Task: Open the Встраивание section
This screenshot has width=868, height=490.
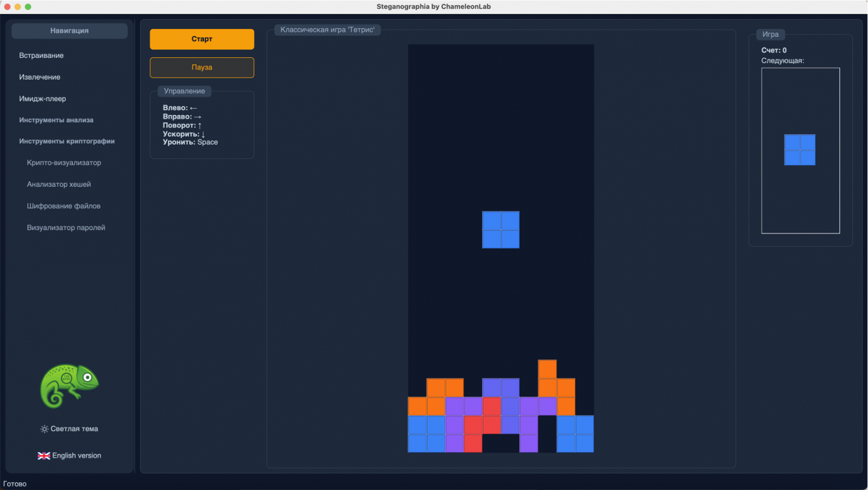Action: coord(41,56)
